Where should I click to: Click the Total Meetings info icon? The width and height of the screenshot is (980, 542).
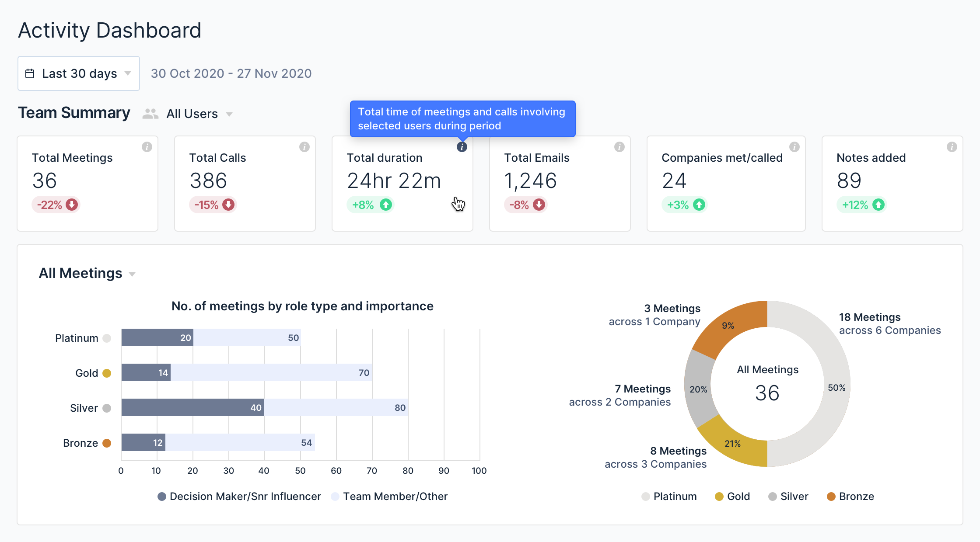147,147
